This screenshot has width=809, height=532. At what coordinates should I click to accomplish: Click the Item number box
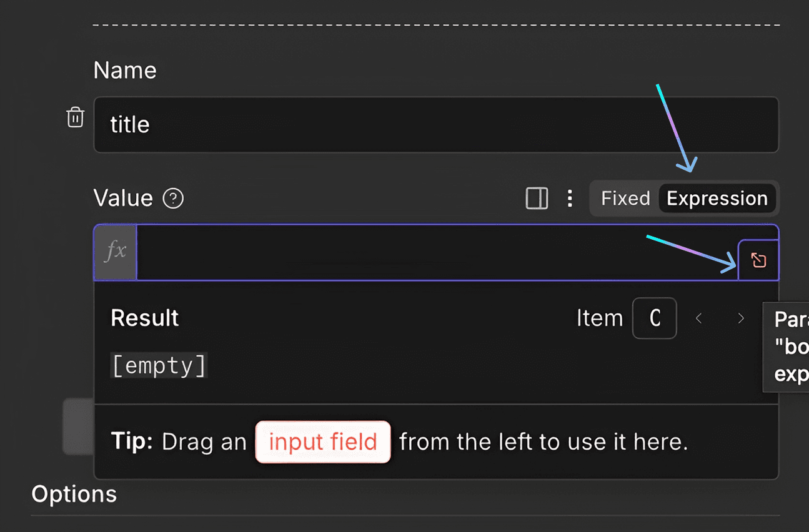[654, 318]
